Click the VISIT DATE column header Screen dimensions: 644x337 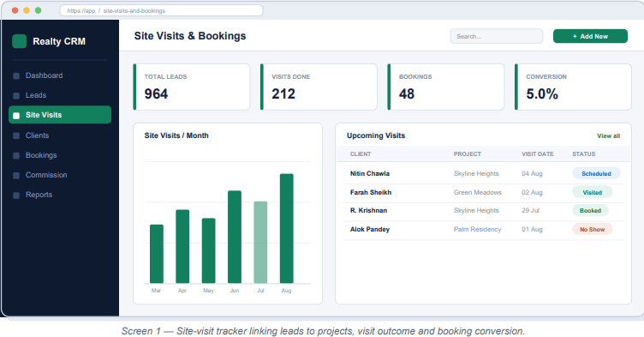pos(537,153)
